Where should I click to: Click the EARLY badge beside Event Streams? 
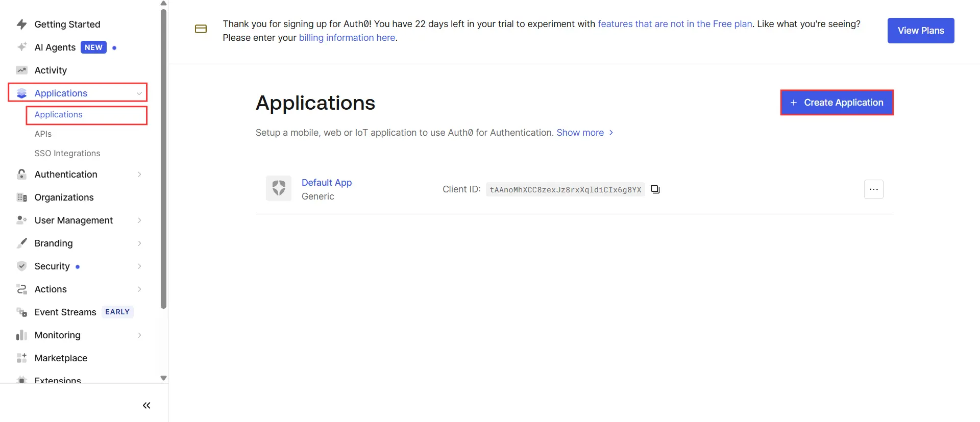click(117, 312)
